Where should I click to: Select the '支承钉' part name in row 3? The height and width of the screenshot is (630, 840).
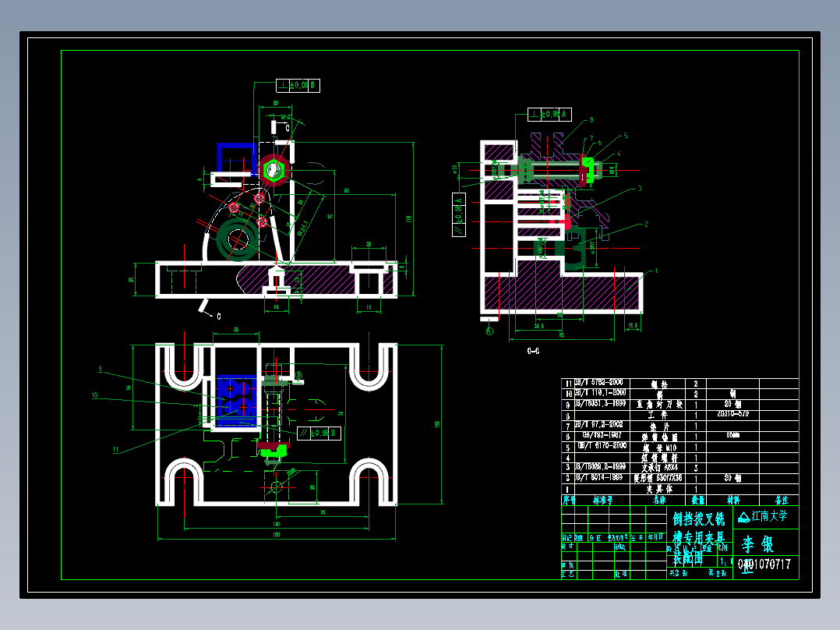coord(652,468)
